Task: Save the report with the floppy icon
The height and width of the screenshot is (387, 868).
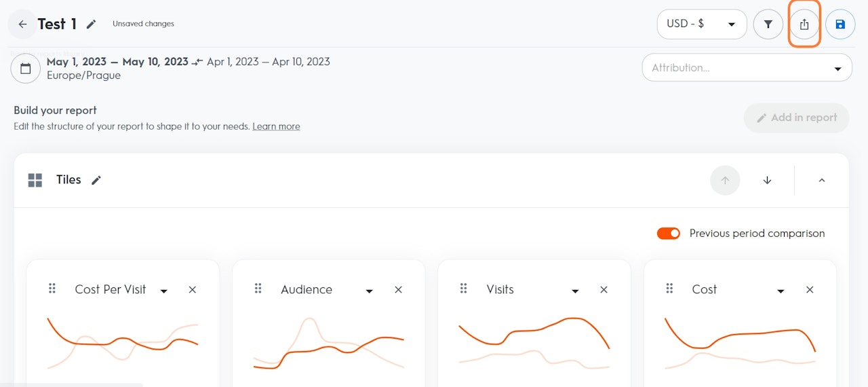Action: pyautogui.click(x=840, y=24)
